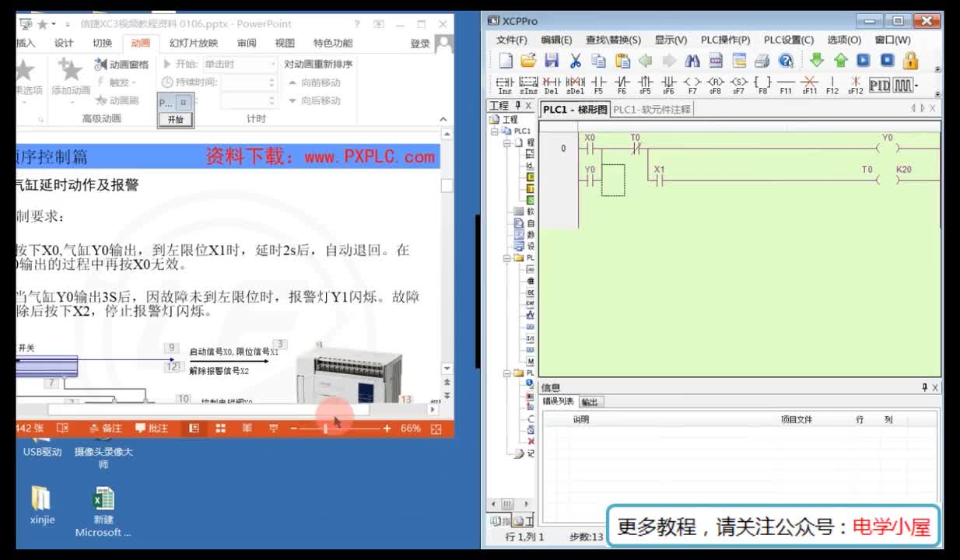Open PowerPoint 审阅 ribbon tab
The width and height of the screenshot is (960, 560).
point(247,44)
